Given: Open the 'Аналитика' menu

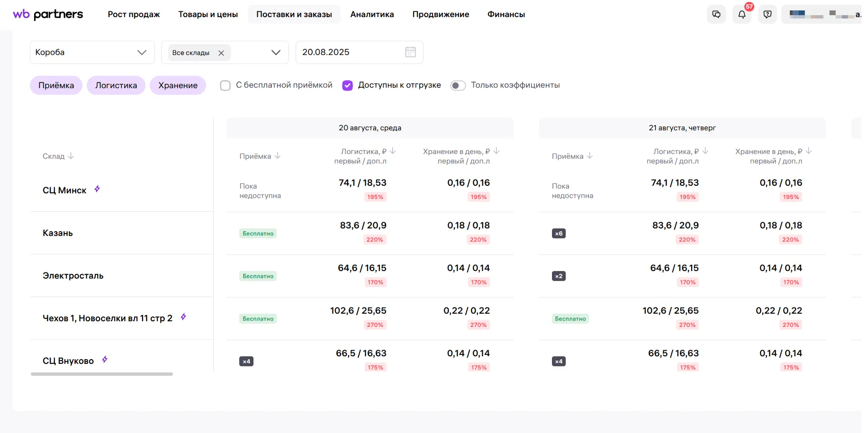Looking at the screenshot, I should coord(372,14).
